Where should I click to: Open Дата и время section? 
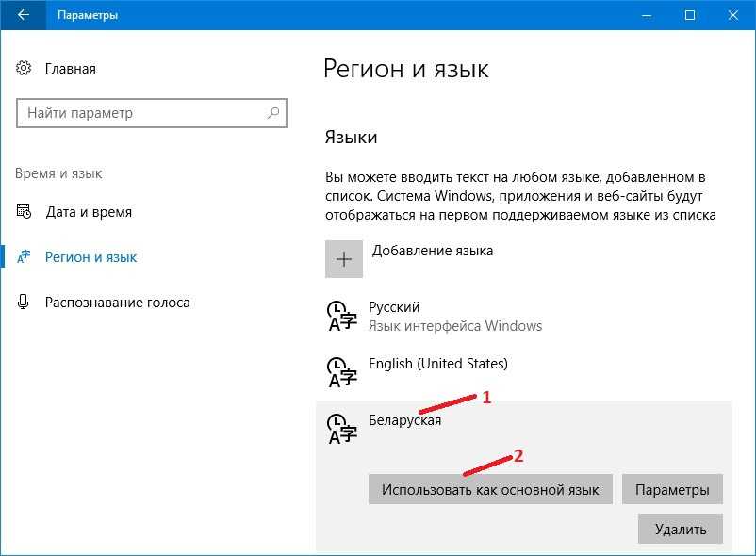tap(89, 212)
